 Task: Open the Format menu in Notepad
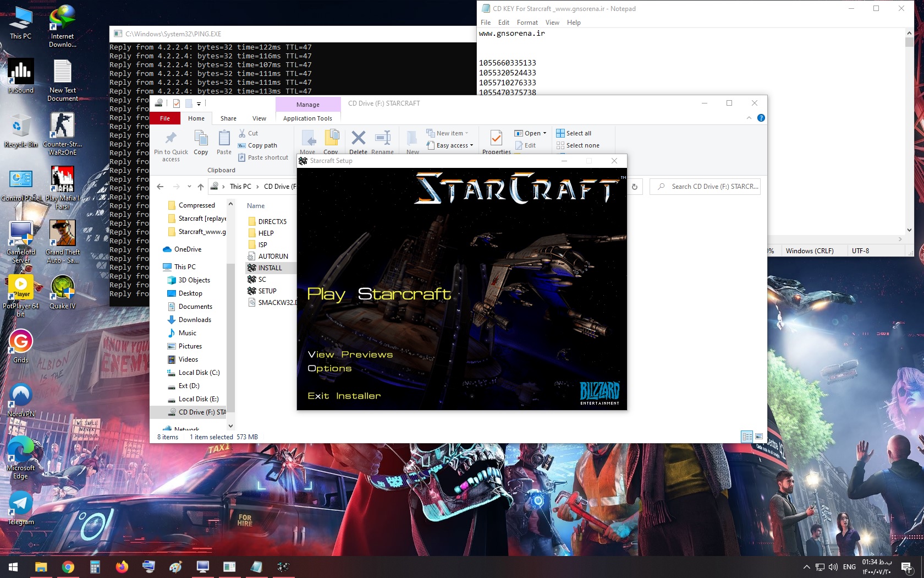(527, 23)
